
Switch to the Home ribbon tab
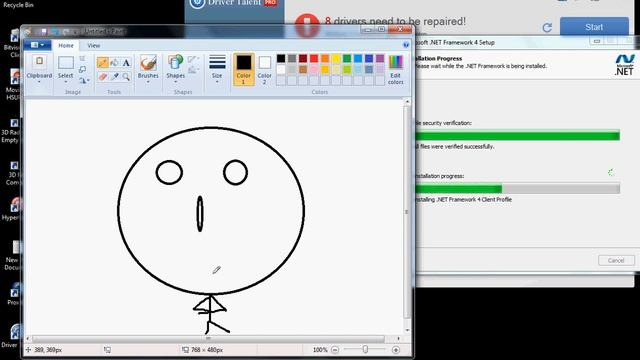(x=66, y=45)
